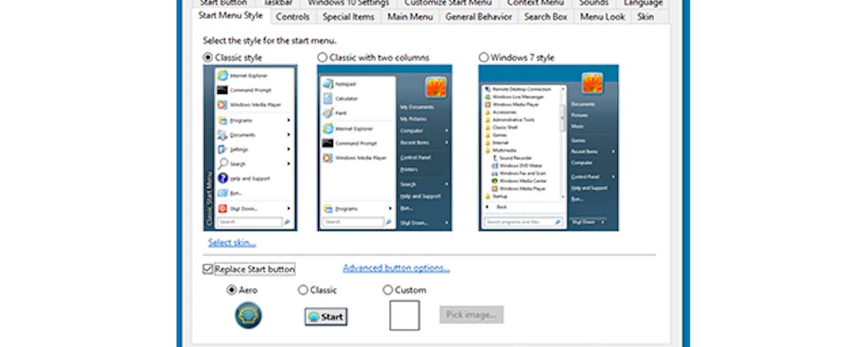Select the Start Menu Style tab
Screen dimensions: 868x347
tap(231, 16)
